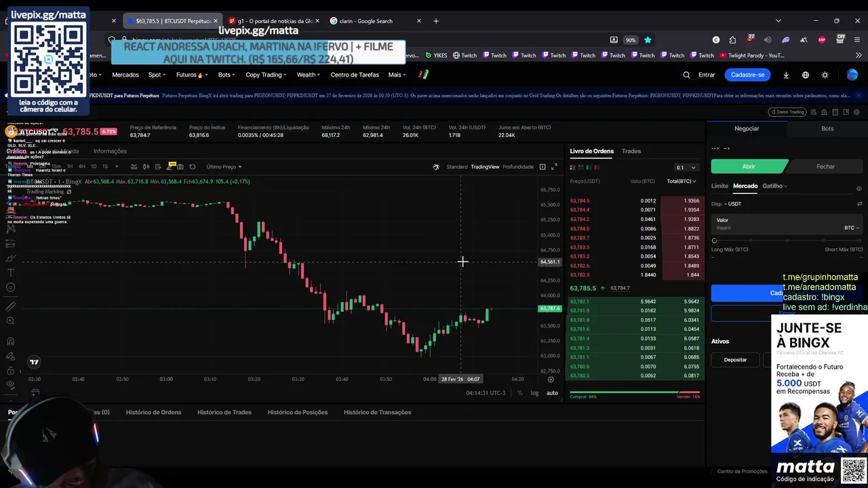This screenshot has width=868, height=488.
Task: Open trading settings gear icon
Action: pyautogui.click(x=858, y=112)
